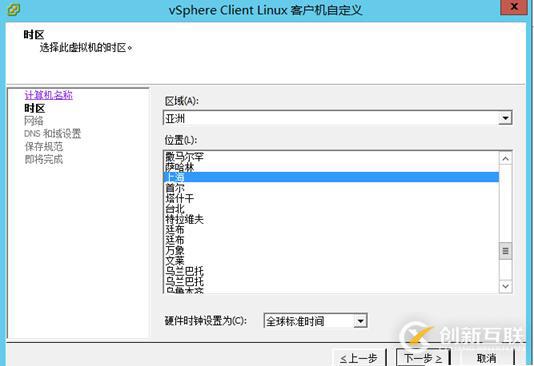Choose 首尔 in the location list
The height and width of the screenshot is (366, 534).
click(331, 188)
